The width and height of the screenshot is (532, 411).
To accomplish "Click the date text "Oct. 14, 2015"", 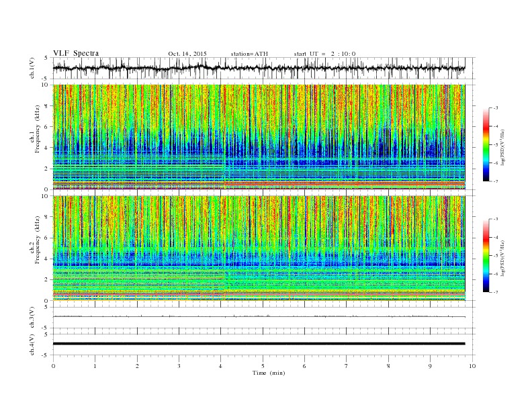I will tap(187, 54).
